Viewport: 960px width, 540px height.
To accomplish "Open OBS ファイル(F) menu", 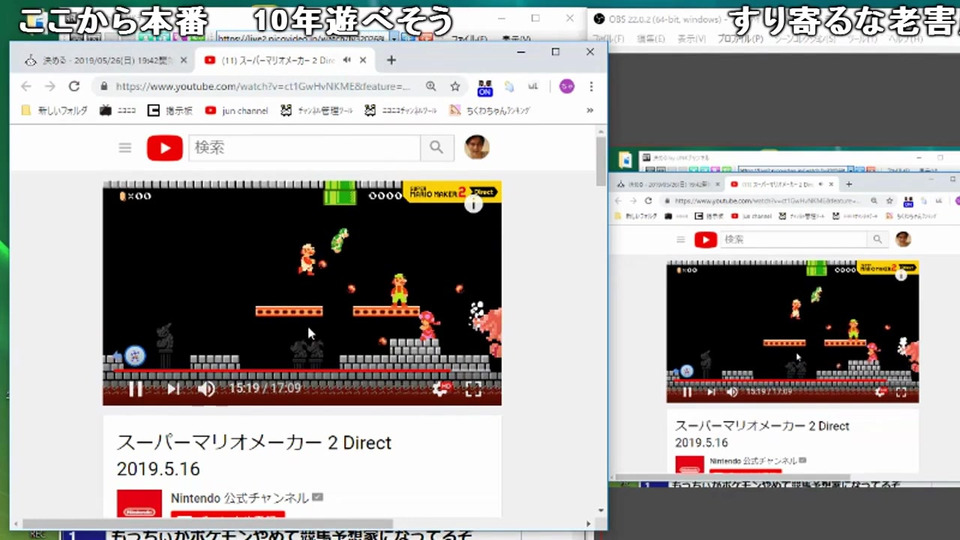I will [610, 39].
